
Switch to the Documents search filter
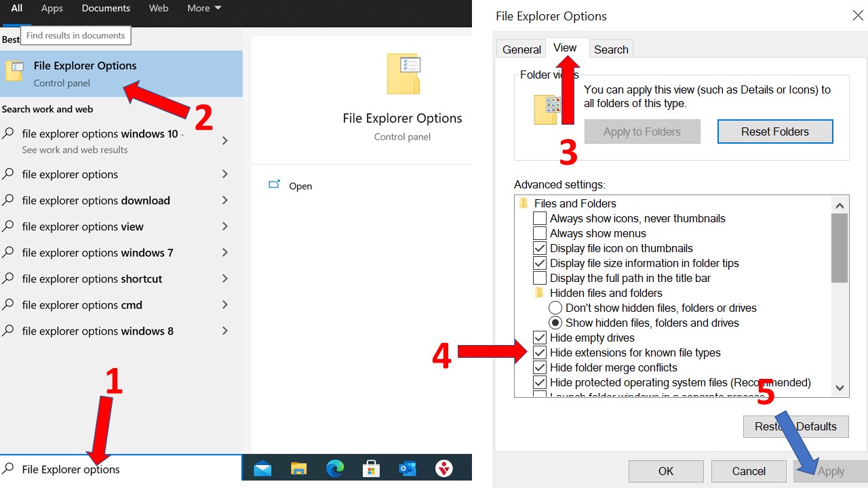coord(106,8)
